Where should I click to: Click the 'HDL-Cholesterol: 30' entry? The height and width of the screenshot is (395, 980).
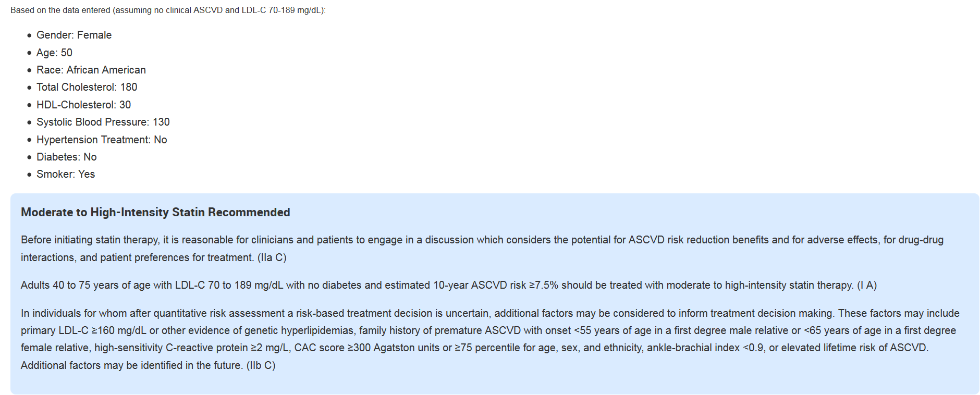click(x=84, y=105)
